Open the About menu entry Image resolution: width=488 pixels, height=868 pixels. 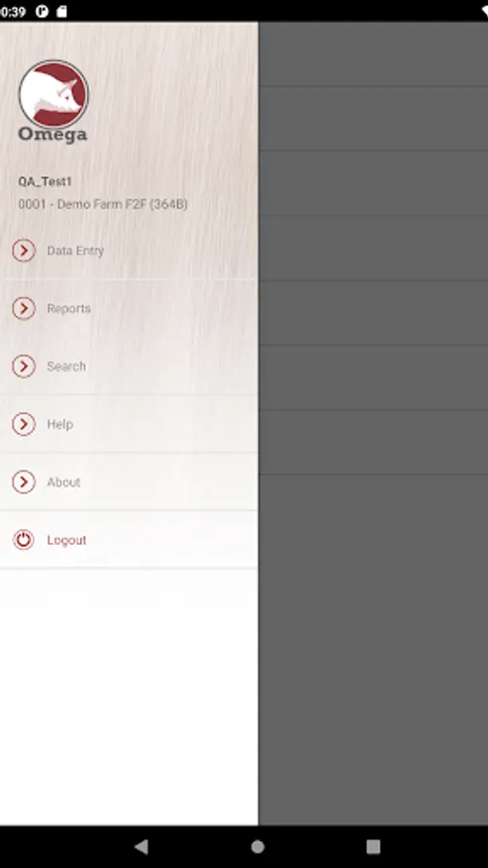129,482
